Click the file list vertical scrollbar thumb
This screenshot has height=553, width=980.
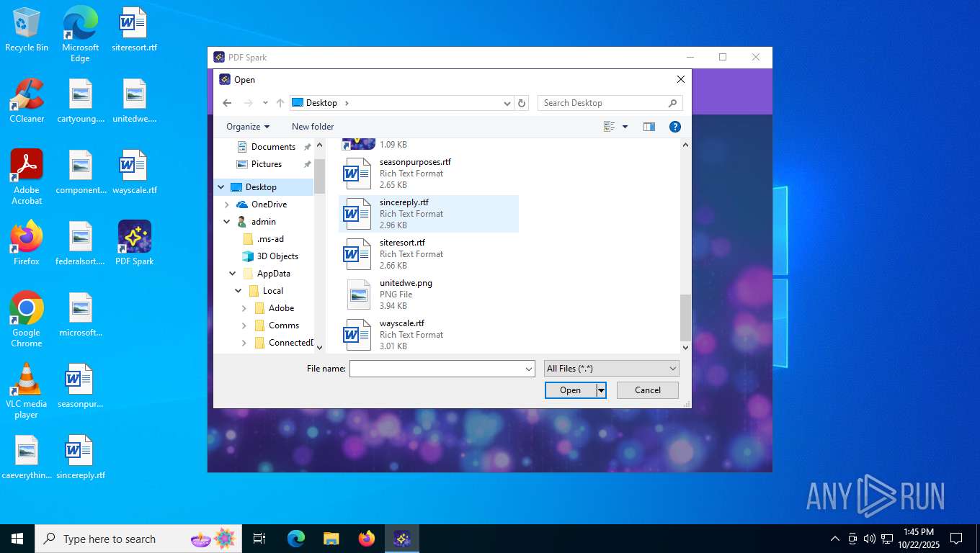(x=685, y=317)
